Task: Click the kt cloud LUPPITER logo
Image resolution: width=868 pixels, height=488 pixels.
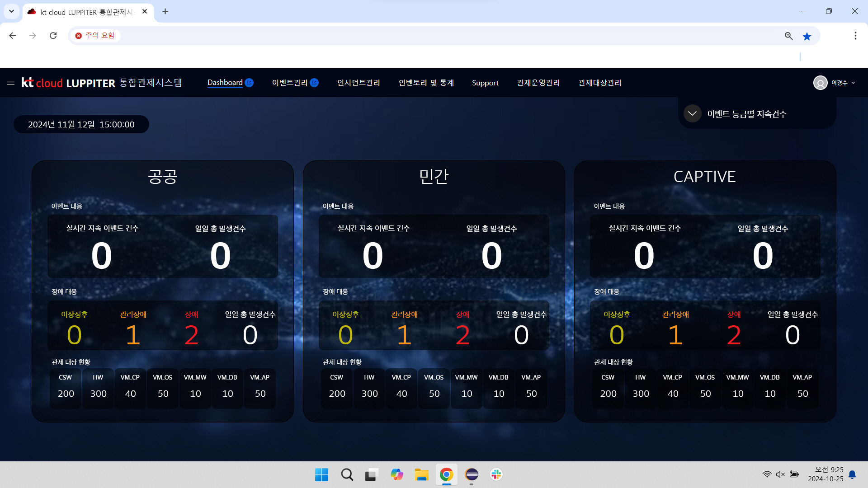Action: (x=68, y=83)
